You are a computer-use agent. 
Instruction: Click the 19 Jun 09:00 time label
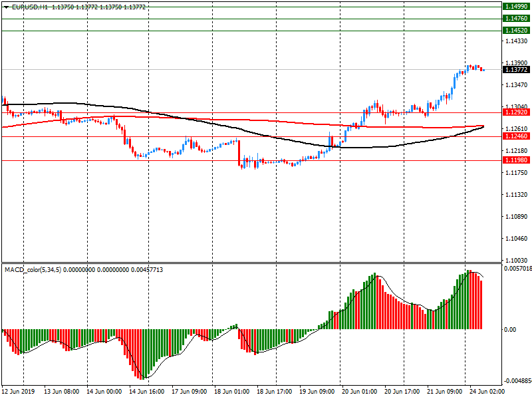coord(317,391)
